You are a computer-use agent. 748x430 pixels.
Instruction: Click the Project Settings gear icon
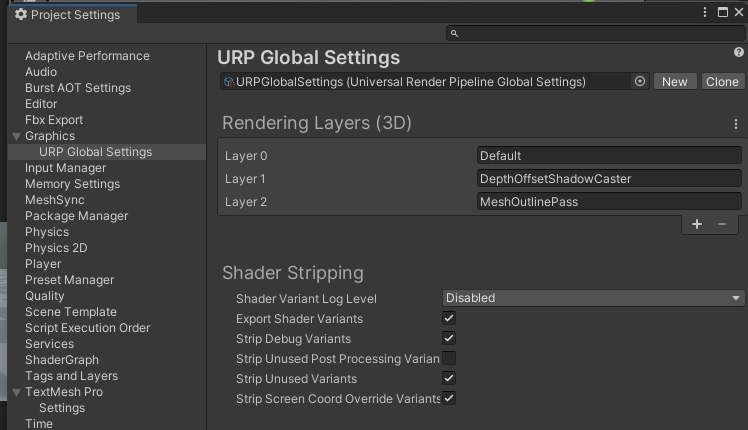(x=21, y=15)
